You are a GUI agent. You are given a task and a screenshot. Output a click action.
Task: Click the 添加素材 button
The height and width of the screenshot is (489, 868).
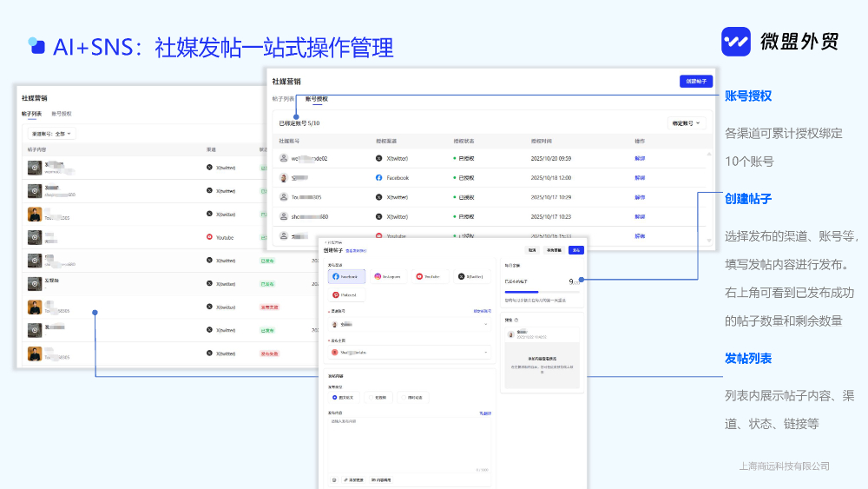[x=353, y=480]
